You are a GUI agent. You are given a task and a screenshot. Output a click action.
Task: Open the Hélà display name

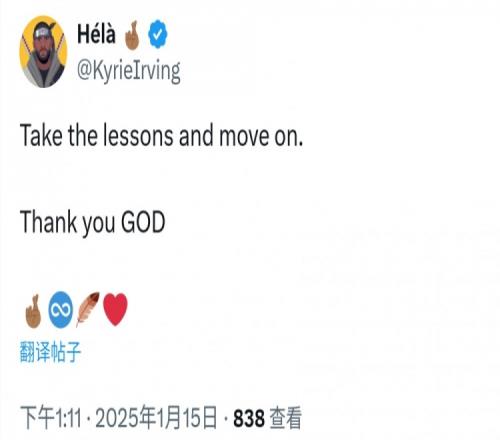tap(96, 34)
